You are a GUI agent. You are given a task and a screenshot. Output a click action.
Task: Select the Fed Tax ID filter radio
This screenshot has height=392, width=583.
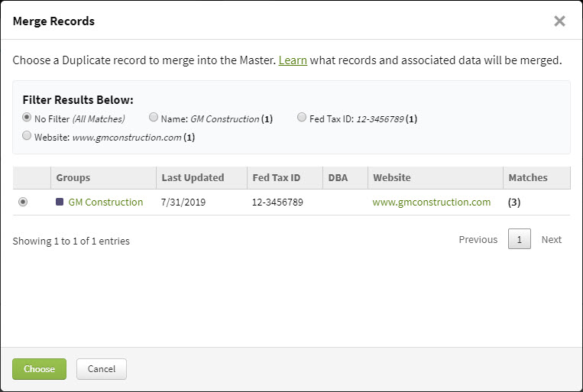(x=302, y=117)
